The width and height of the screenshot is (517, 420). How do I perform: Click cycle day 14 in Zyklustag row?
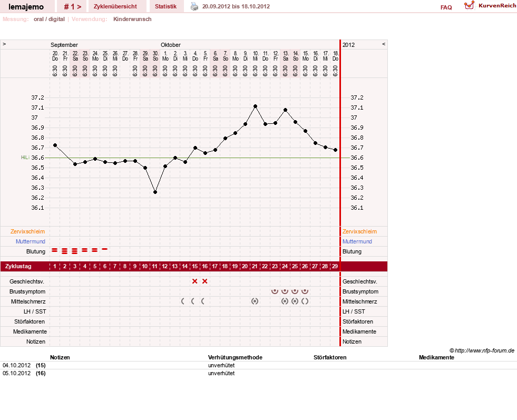coord(185,266)
